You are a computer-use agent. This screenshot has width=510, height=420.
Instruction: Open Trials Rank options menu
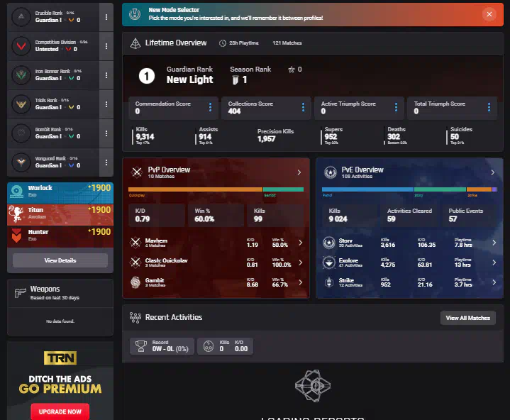(x=106, y=104)
